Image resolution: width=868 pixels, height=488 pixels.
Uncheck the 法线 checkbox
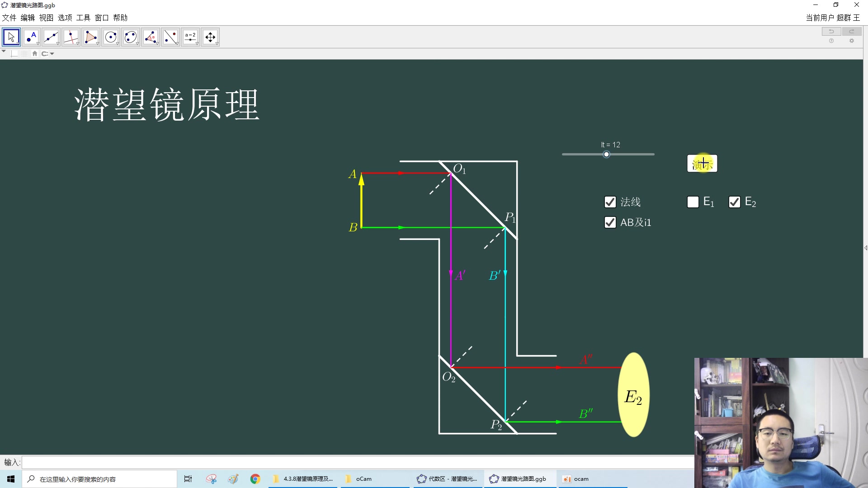[x=610, y=202]
